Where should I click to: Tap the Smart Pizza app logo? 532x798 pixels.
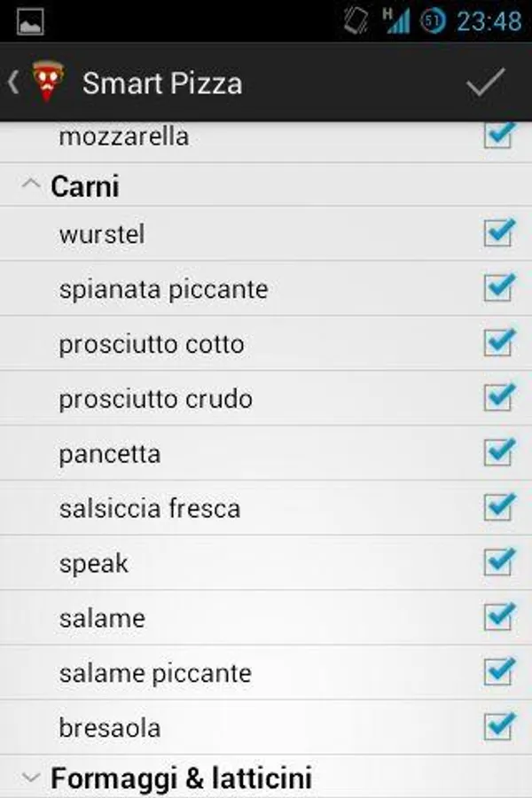[x=48, y=82]
